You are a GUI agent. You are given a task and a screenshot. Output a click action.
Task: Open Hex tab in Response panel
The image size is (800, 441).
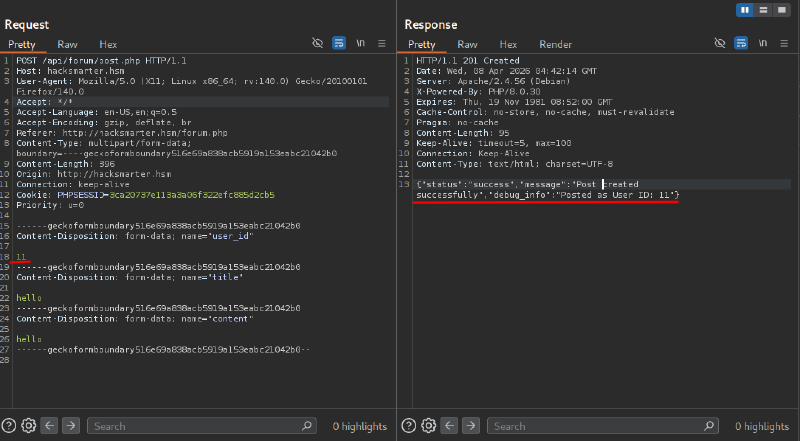pyautogui.click(x=508, y=44)
